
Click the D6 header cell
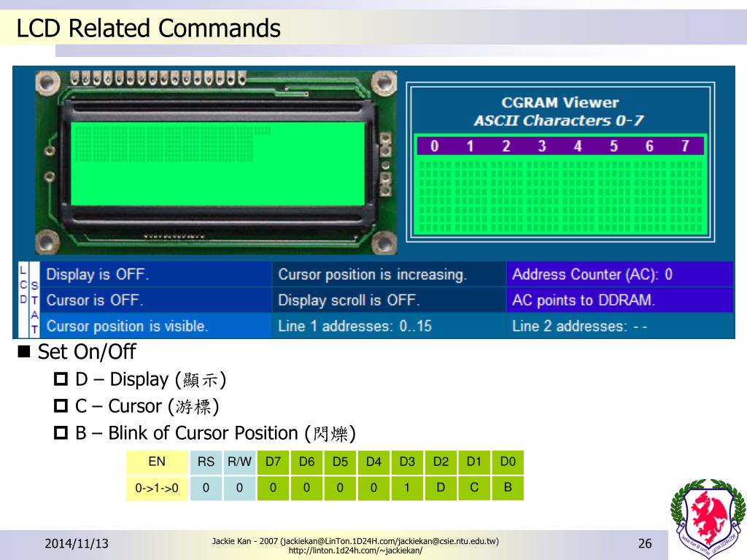[306, 462]
